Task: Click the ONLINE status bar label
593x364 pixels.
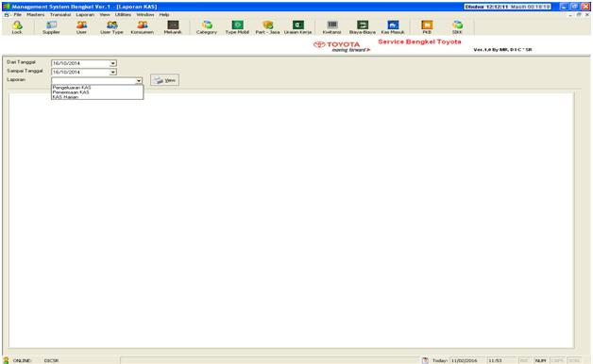Action: pyautogui.click(x=23, y=360)
